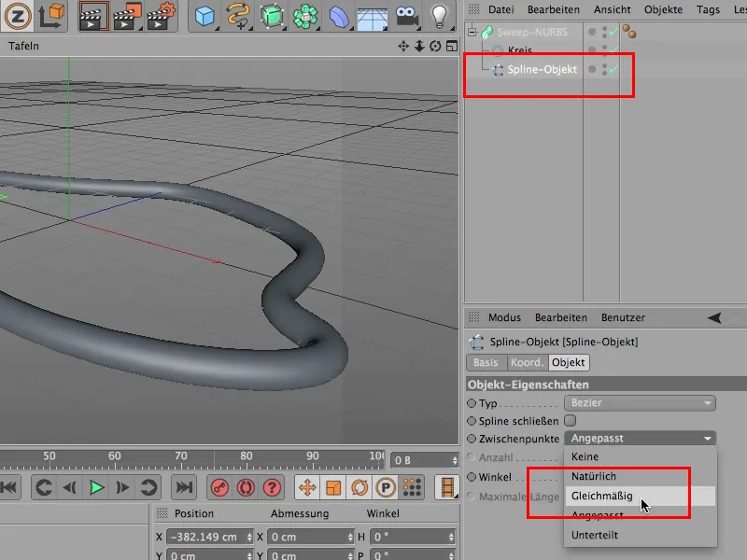The height and width of the screenshot is (560, 747).
Task: Step forward one frame
Action: (x=122, y=487)
